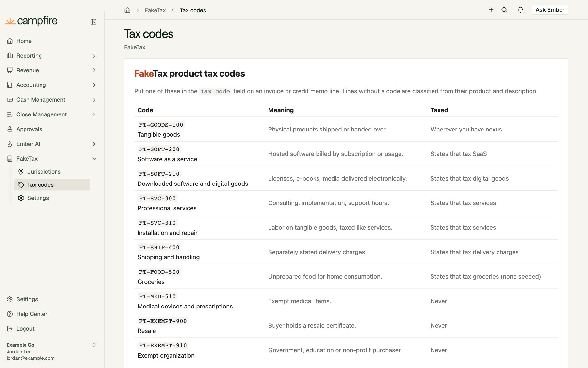Viewport: 588px width, 368px height.
Task: Click the campfire logo
Action: [31, 21]
